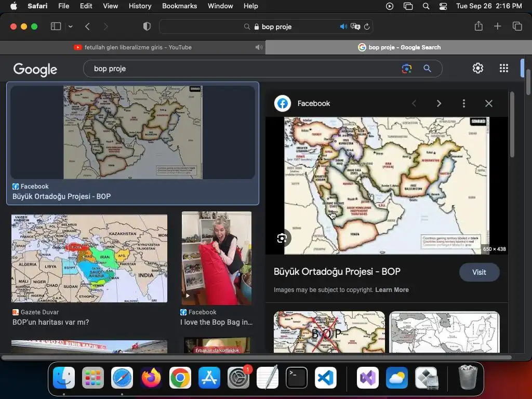
Task: Open App Store from the Dock
Action: (209, 378)
